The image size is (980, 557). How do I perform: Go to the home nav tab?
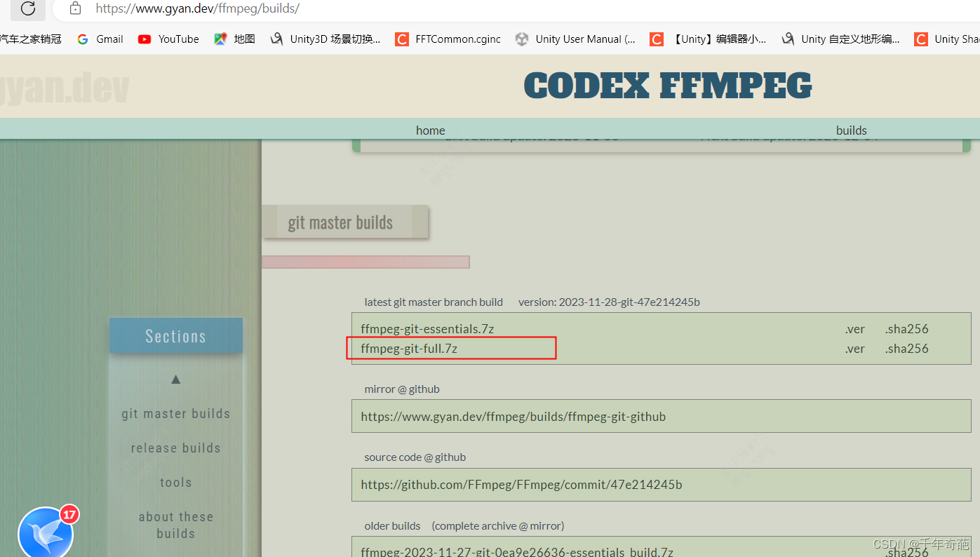tap(430, 130)
